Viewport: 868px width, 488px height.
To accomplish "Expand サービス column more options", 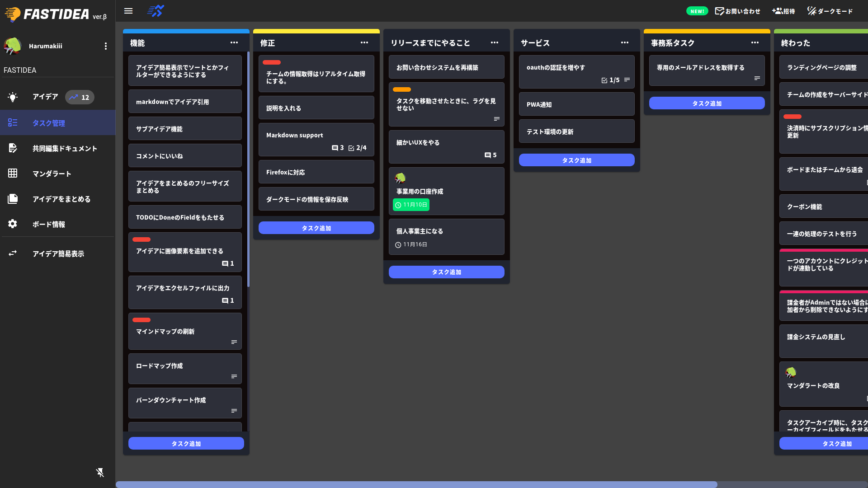I will pyautogui.click(x=624, y=42).
